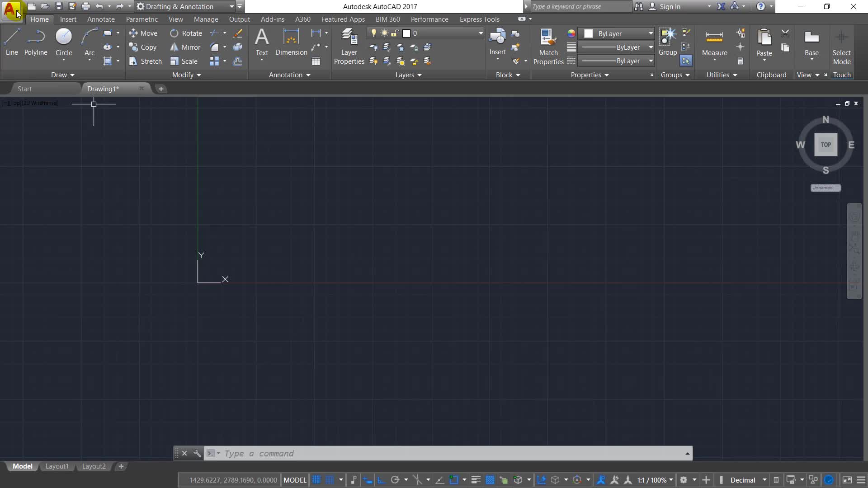Click the Sign In button
Image resolution: width=868 pixels, height=488 pixels.
tap(670, 7)
